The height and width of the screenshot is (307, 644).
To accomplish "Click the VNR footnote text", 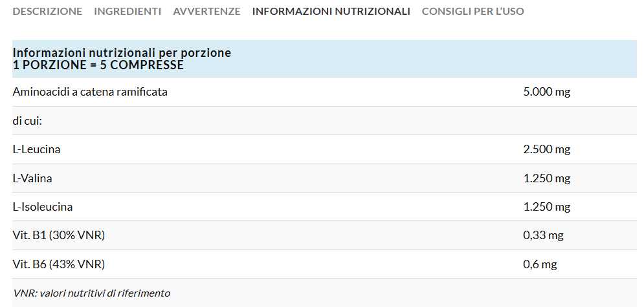I will pyautogui.click(x=91, y=293).
